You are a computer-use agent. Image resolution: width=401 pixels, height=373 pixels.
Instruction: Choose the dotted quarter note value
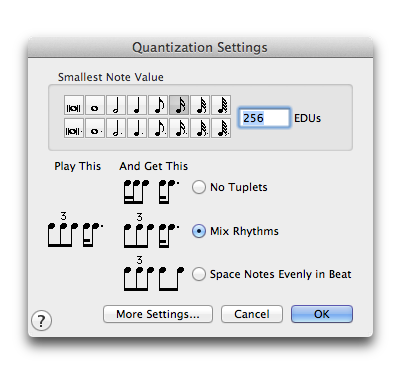tap(137, 128)
